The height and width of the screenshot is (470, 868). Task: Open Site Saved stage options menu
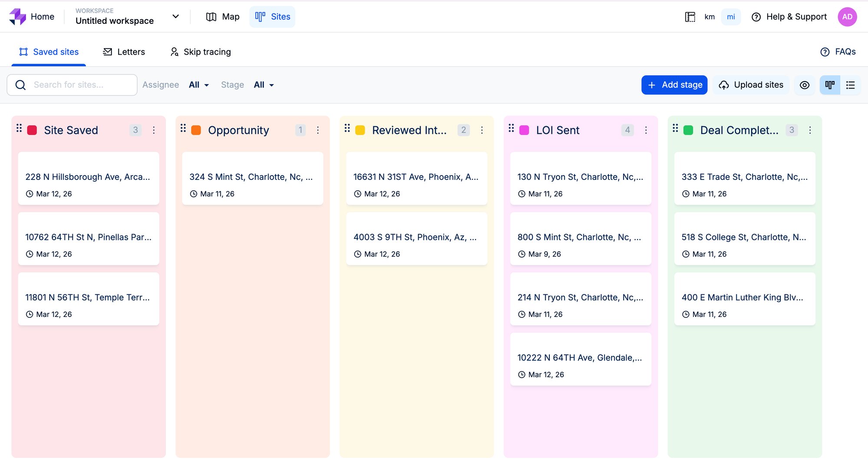point(154,130)
